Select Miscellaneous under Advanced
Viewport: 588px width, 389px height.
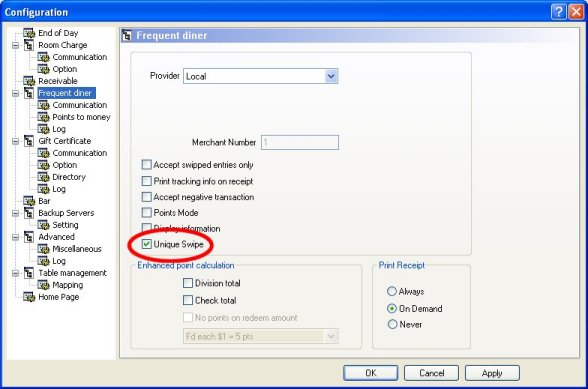click(x=77, y=249)
